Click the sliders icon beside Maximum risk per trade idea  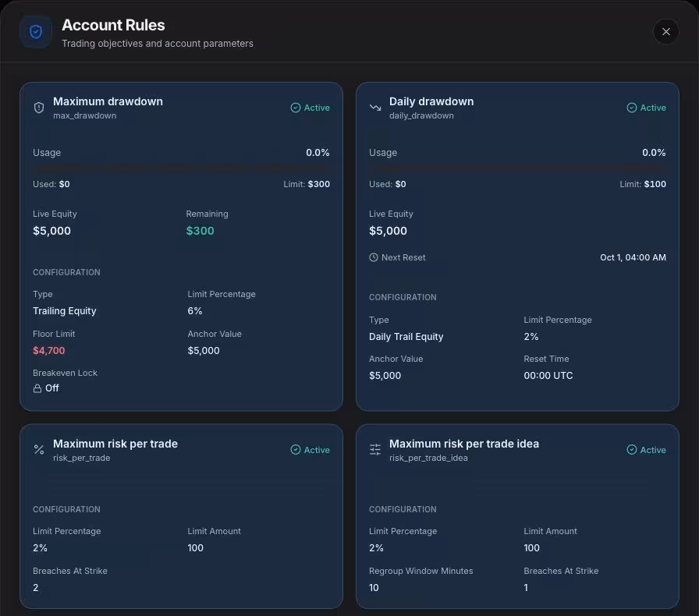375,450
